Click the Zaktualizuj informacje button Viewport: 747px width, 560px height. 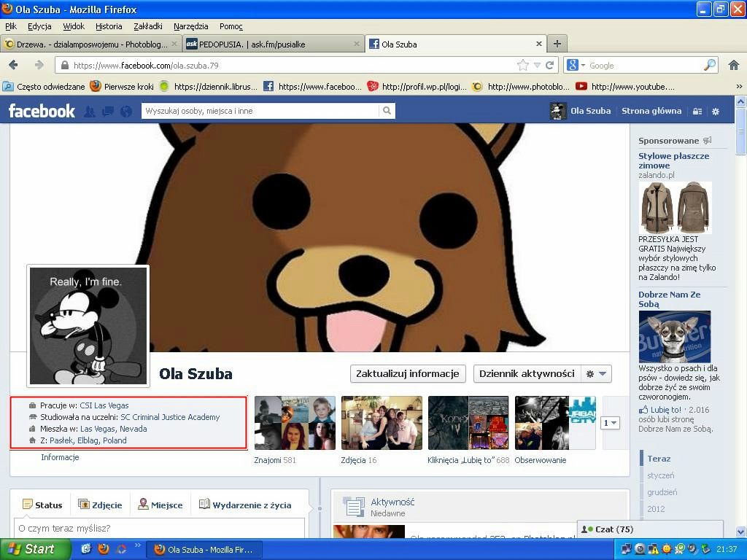[x=407, y=374]
